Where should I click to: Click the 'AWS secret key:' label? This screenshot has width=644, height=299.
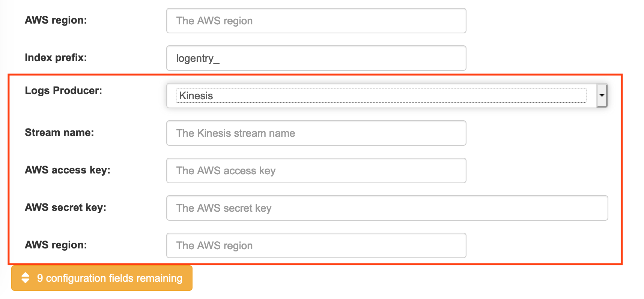[65, 208]
